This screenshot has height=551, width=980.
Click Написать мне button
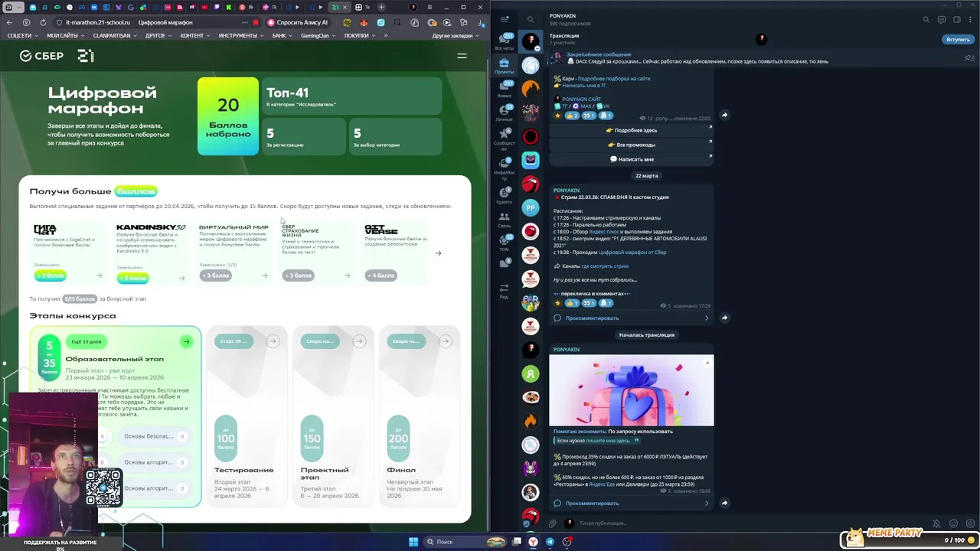[632, 159]
